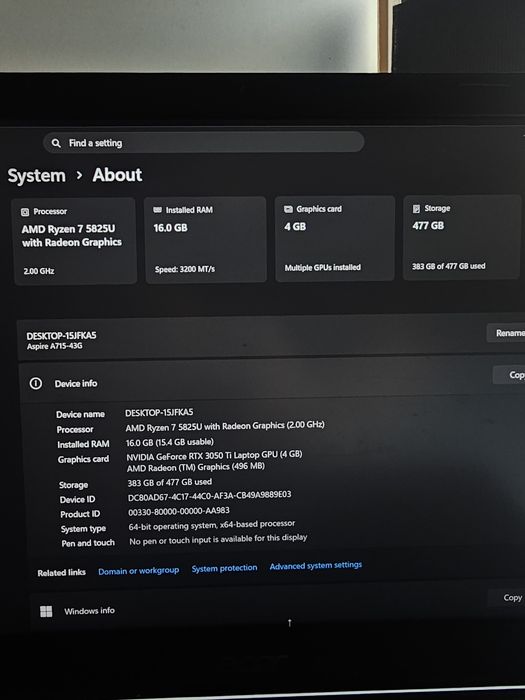This screenshot has height=700, width=525.
Task: Select the Device ID value text
Action: pos(209,496)
